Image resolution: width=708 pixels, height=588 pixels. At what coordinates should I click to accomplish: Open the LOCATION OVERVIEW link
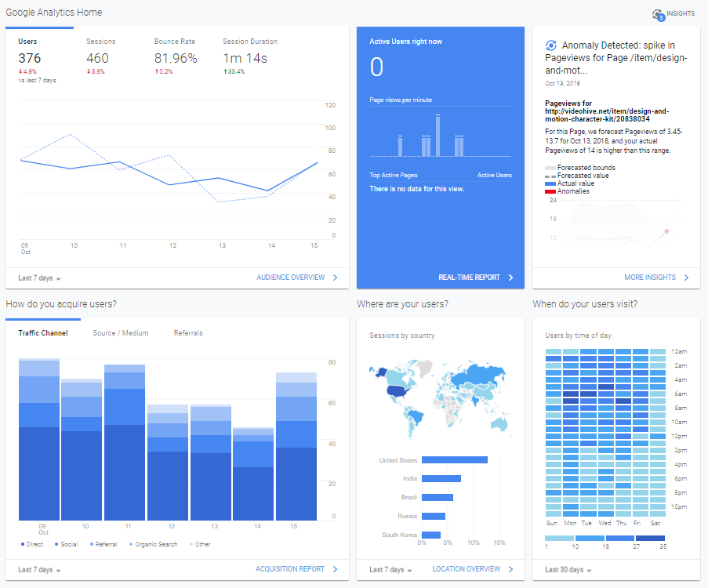466,569
